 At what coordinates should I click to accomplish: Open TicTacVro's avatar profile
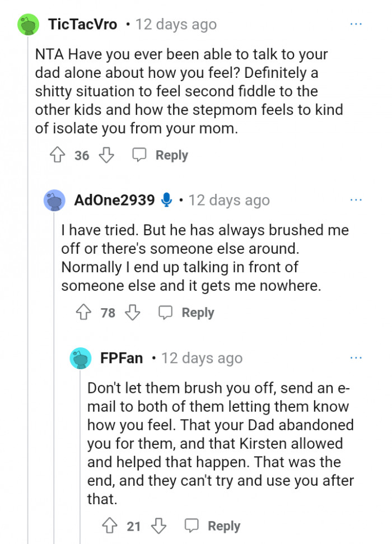click(x=28, y=25)
